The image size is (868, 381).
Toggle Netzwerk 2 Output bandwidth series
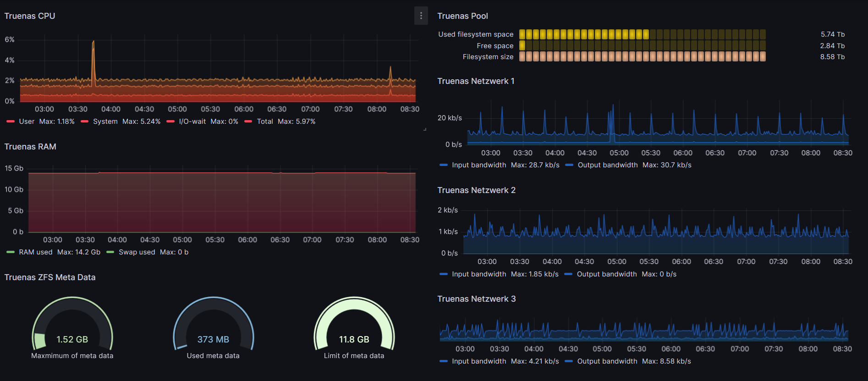coord(607,274)
